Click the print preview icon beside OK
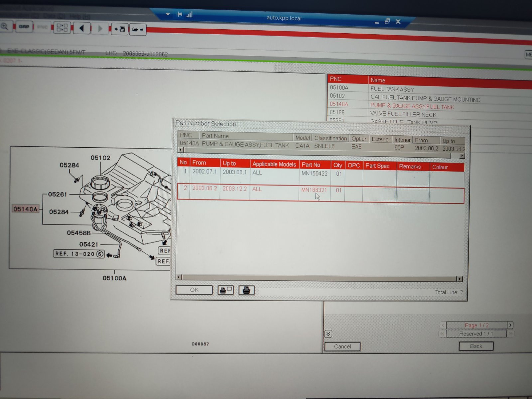 pyautogui.click(x=226, y=290)
